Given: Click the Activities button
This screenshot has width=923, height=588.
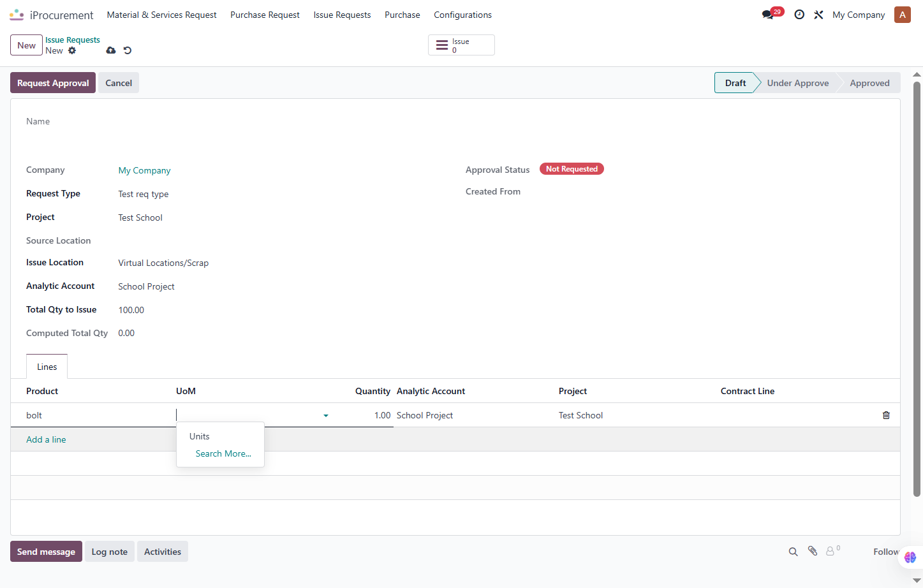Looking at the screenshot, I should click(x=163, y=552).
